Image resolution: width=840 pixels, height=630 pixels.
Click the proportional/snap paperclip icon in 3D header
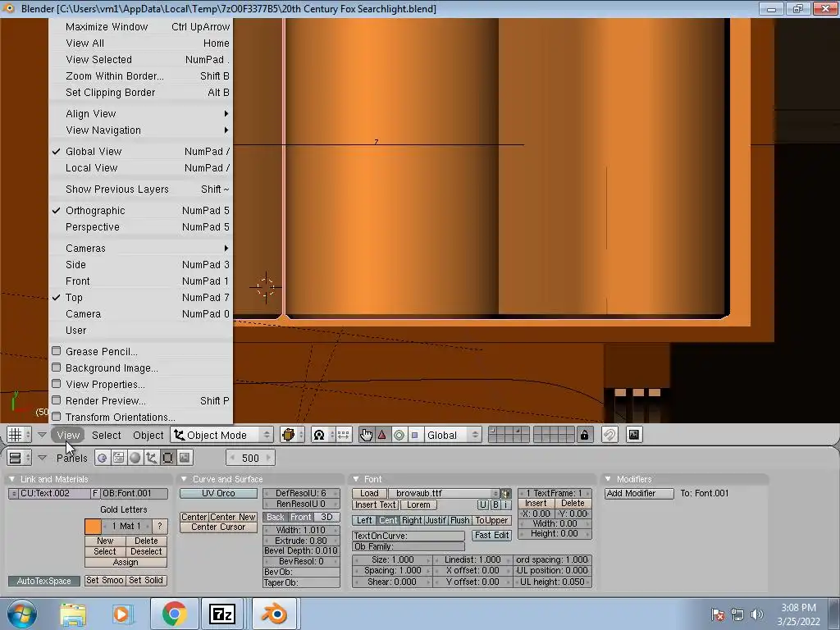609,435
